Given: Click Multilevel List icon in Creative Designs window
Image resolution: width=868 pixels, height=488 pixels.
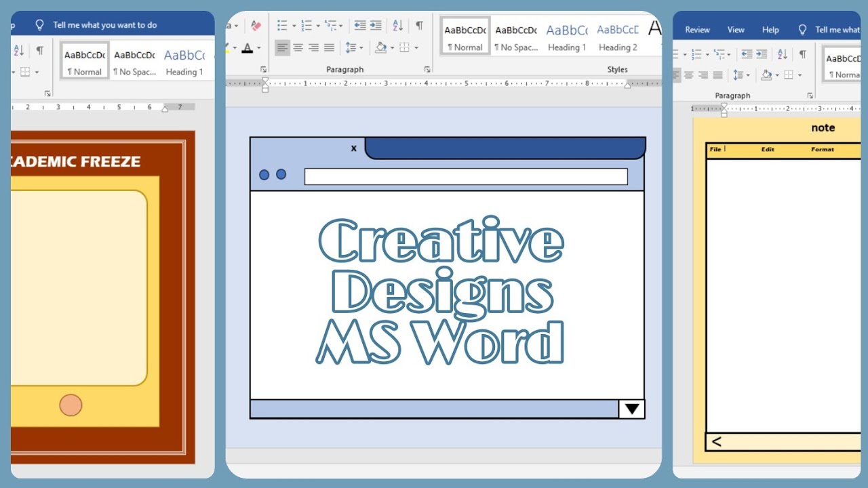Looking at the screenshot, I should point(330,26).
